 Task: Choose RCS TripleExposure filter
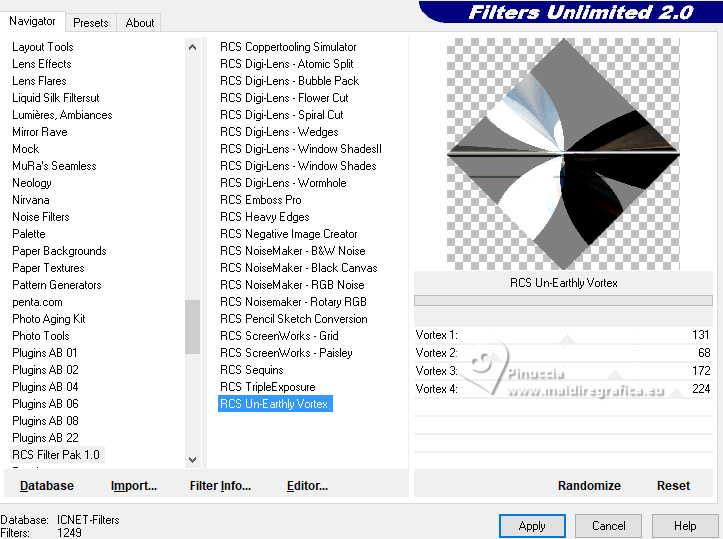[x=267, y=387]
